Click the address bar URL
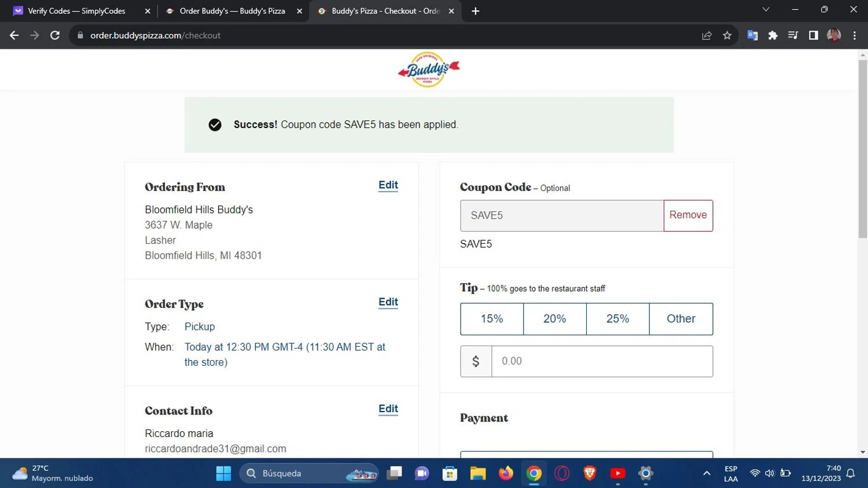The height and width of the screenshot is (488, 868). click(x=155, y=35)
